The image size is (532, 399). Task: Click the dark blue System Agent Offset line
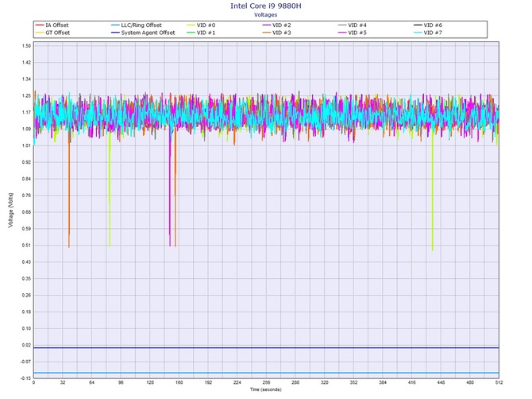(x=266, y=347)
